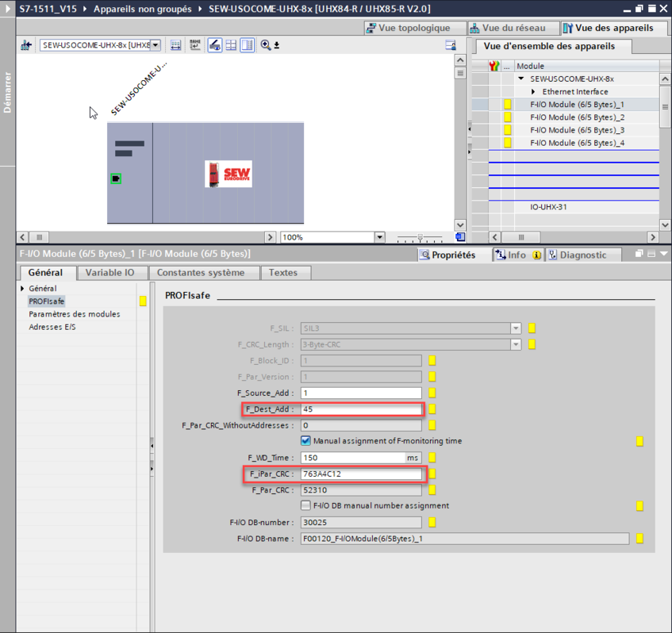Open the Vue du réseau tab
The width and height of the screenshot is (672, 633).
(509, 28)
